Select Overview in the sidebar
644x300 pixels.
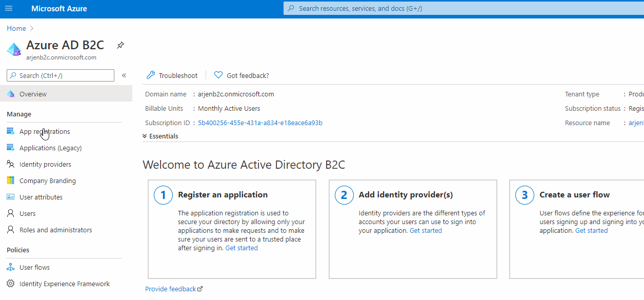pos(33,94)
